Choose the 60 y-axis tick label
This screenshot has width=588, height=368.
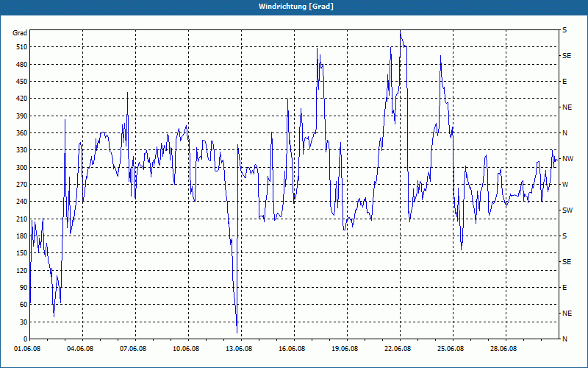(x=24, y=305)
